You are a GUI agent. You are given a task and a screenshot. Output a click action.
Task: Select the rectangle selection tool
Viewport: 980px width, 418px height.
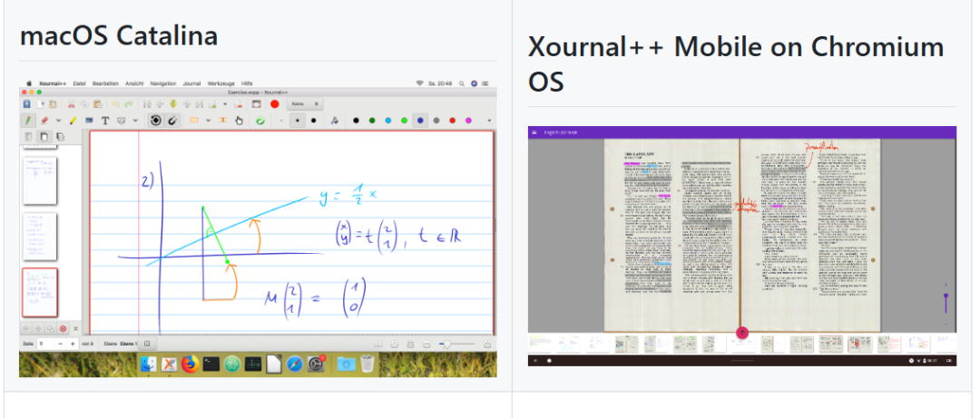tap(194, 120)
